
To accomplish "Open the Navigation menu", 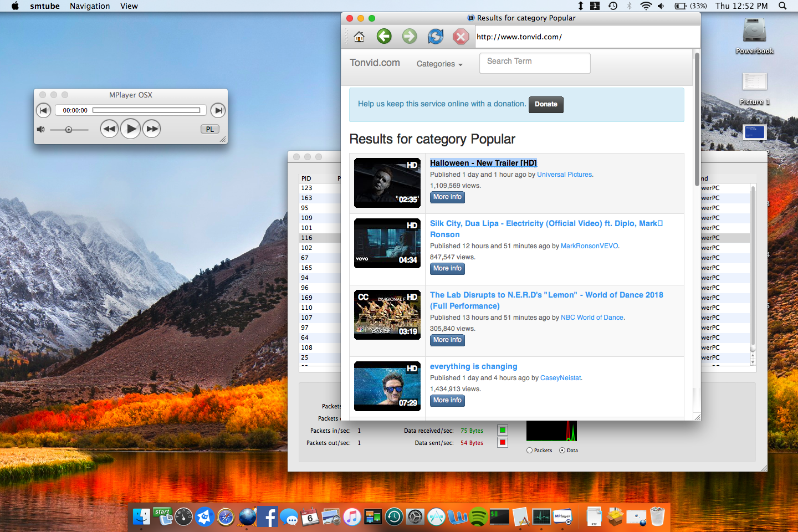I will (90, 6).
